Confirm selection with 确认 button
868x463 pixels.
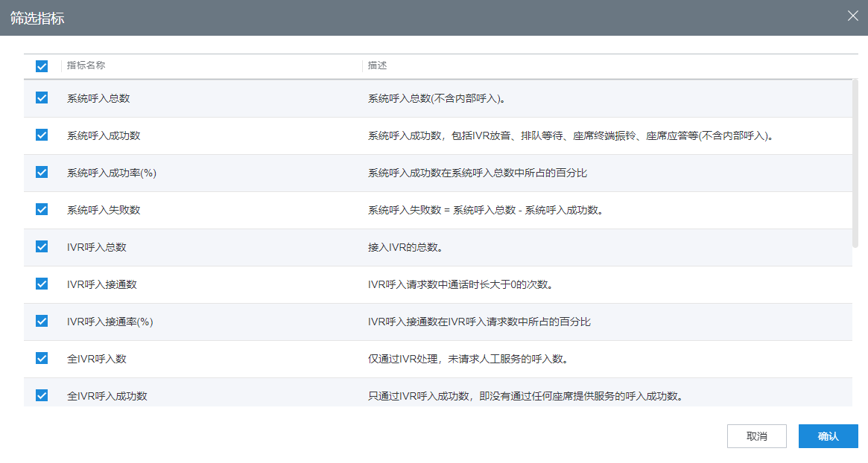tap(829, 436)
